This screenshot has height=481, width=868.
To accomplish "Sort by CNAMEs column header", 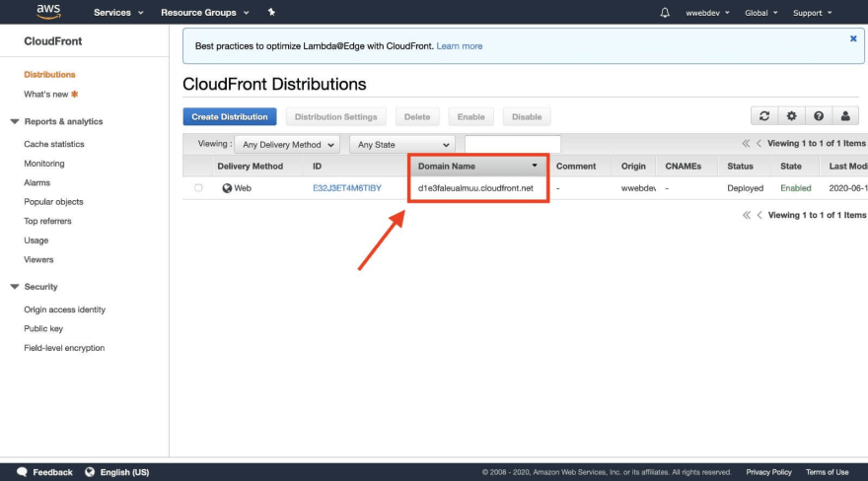I will pos(684,167).
